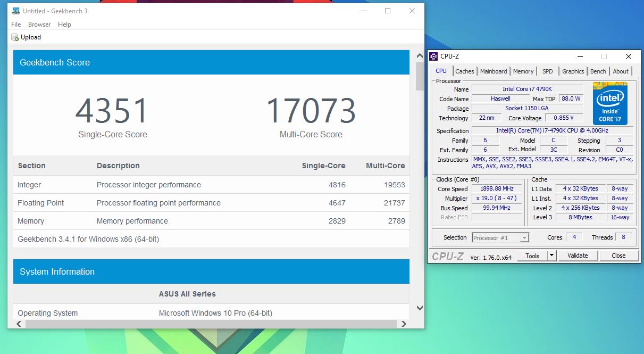Viewport: 644px width, 354px height.
Task: Click the Bus Speed value 99.94 MHz
Action: [x=497, y=208]
